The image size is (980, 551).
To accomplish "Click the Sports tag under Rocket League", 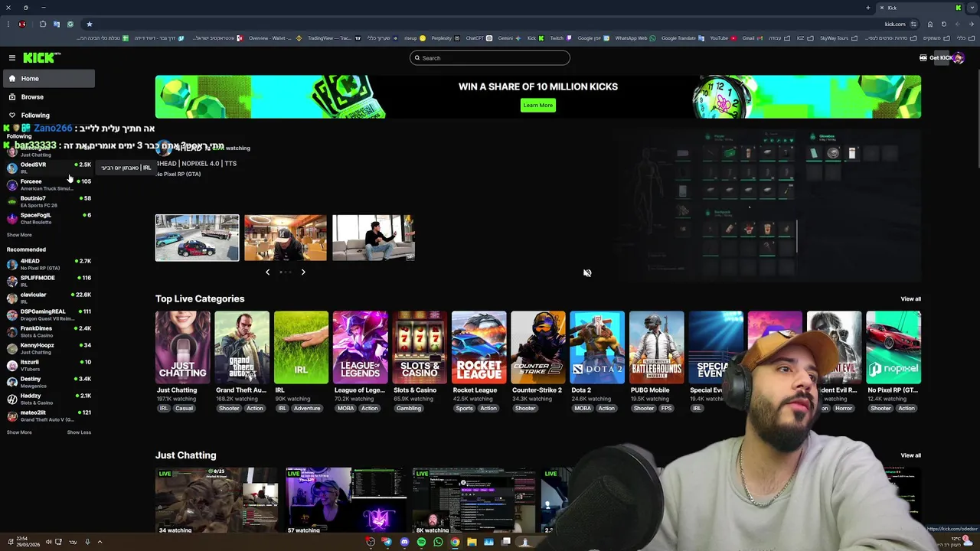I will 464,409.
